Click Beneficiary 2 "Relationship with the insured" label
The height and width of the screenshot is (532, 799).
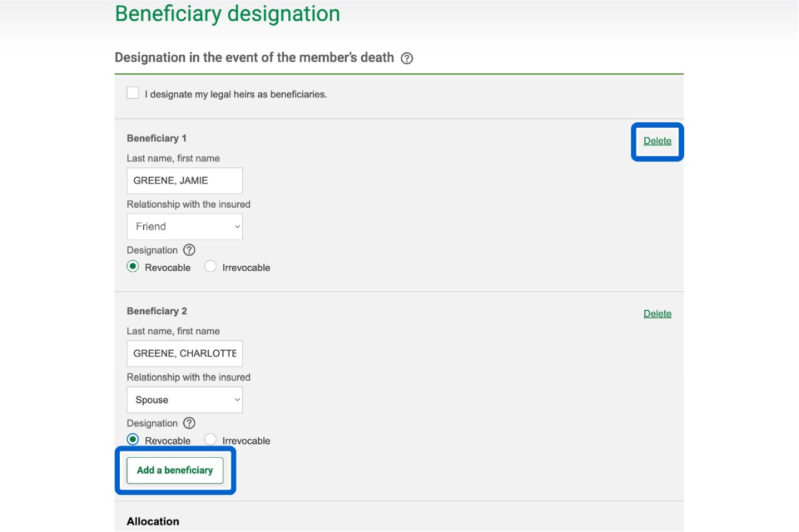(x=189, y=377)
